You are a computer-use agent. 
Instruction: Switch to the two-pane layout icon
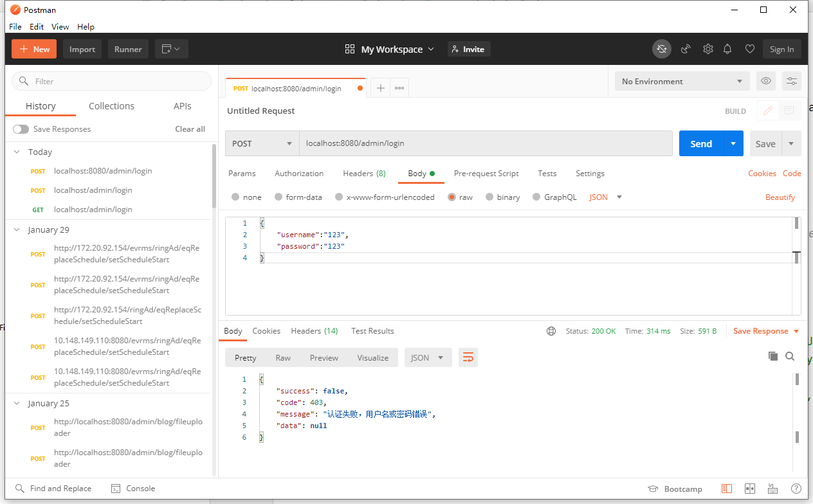click(749, 489)
